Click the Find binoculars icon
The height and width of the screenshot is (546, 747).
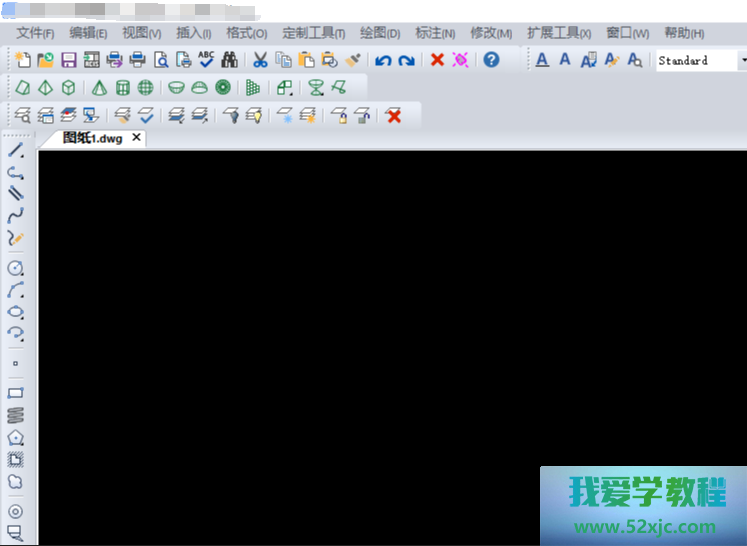tap(229, 60)
